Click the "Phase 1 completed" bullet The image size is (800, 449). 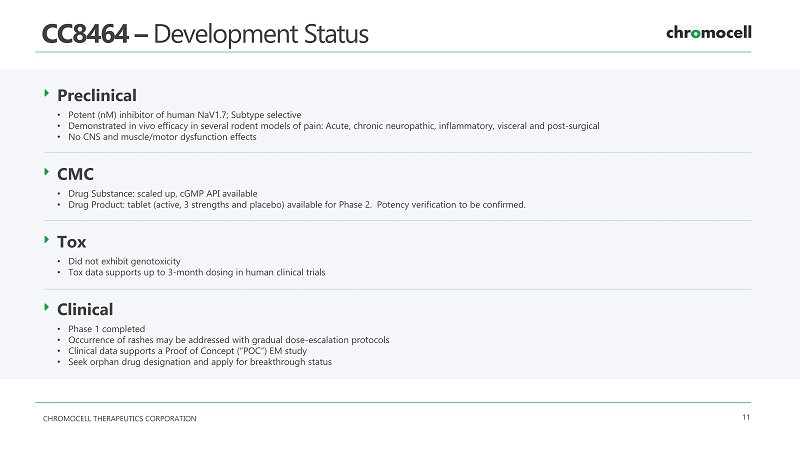tap(106, 329)
